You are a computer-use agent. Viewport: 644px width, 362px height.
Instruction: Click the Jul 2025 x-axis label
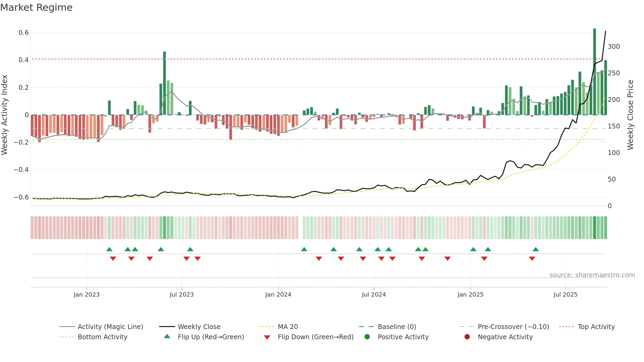click(565, 294)
